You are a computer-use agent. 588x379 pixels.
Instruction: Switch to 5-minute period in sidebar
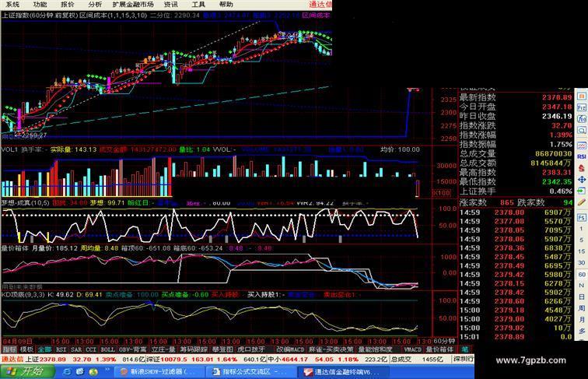582,240
